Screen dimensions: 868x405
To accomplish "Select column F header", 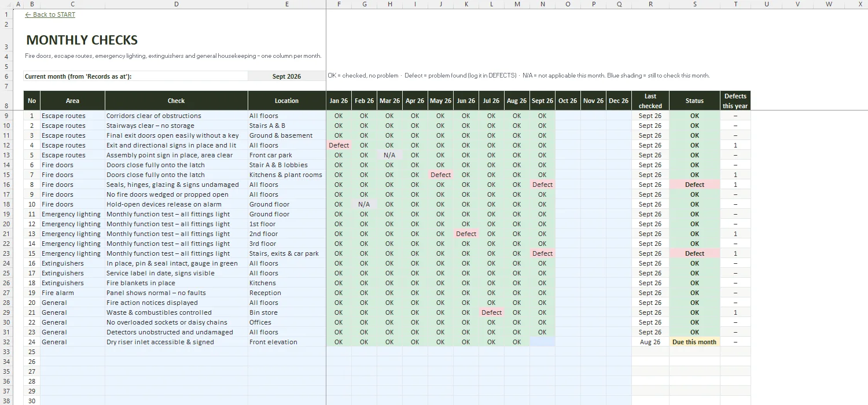I will coord(339,4).
